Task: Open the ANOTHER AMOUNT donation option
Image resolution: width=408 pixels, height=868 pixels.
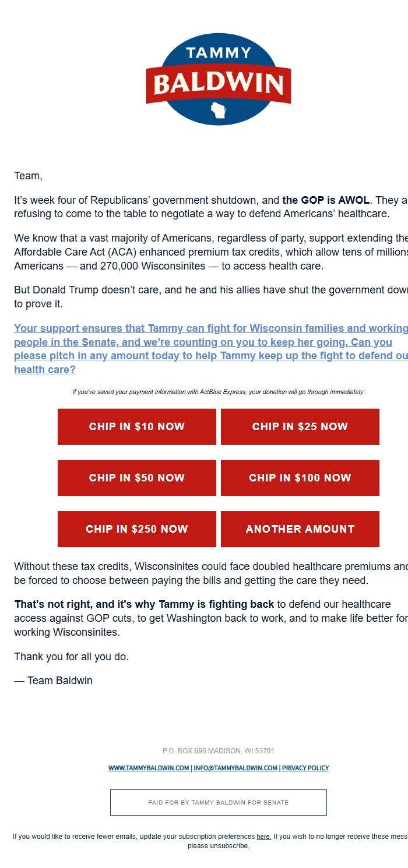Action: tap(300, 529)
